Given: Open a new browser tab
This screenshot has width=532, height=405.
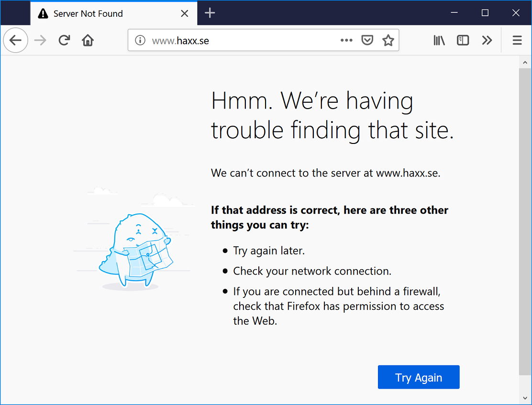Looking at the screenshot, I should [x=210, y=13].
